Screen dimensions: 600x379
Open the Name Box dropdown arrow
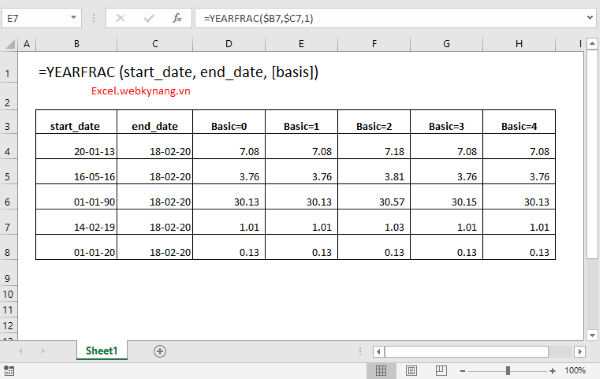click(x=73, y=18)
